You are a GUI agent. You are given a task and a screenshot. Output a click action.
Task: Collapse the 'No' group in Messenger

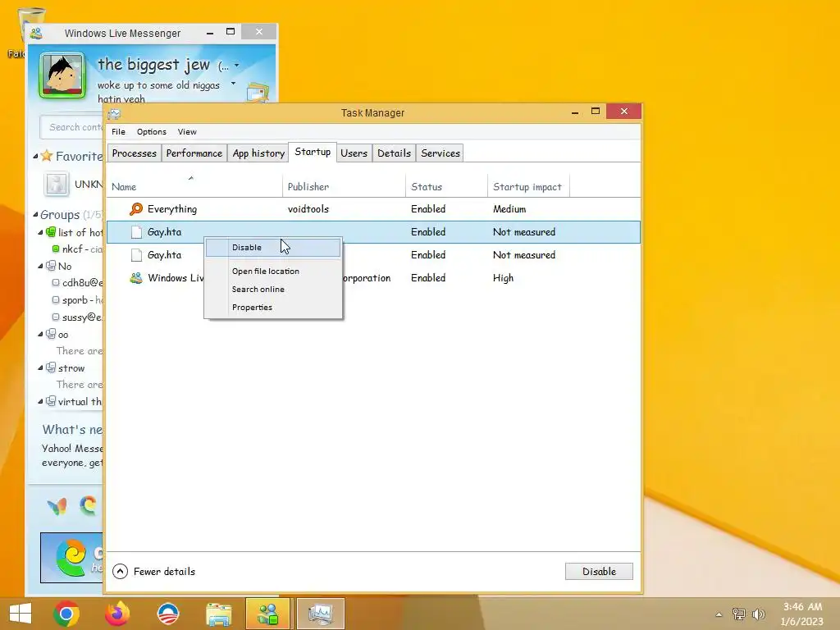click(x=41, y=267)
